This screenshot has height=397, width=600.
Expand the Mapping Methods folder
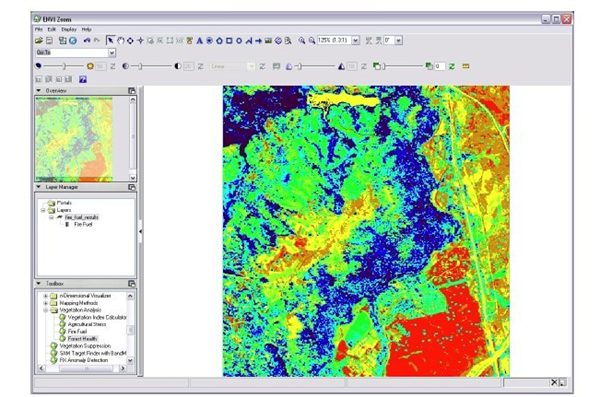pyautogui.click(x=46, y=303)
